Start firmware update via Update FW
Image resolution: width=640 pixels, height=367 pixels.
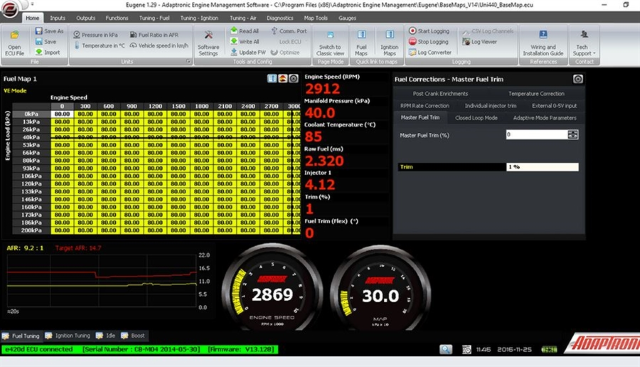pyautogui.click(x=248, y=52)
